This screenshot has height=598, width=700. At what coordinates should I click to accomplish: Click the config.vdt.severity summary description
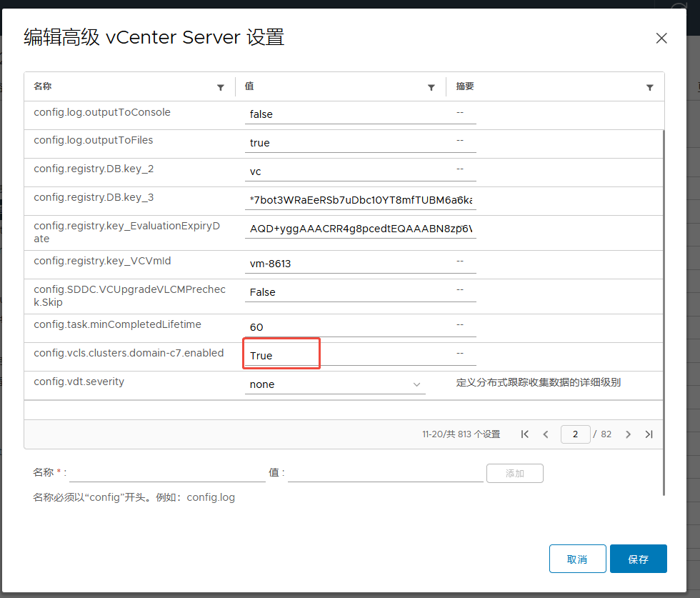pyautogui.click(x=539, y=382)
